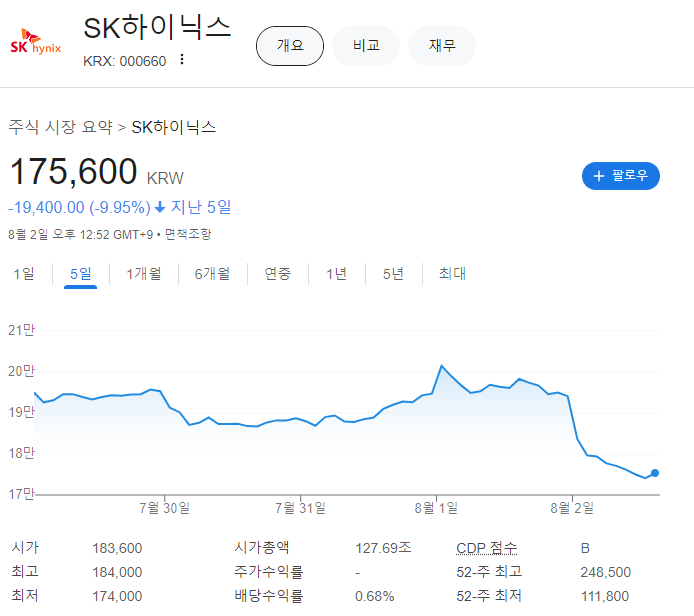The width and height of the screenshot is (694, 616).
Task: Click the current price 175,600
Action: tap(73, 171)
